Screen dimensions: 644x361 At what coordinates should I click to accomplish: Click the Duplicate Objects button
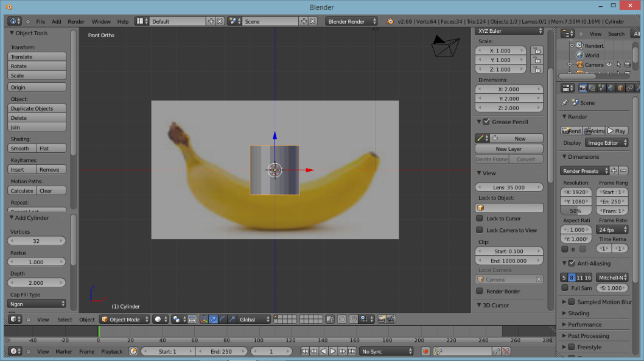coord(37,108)
